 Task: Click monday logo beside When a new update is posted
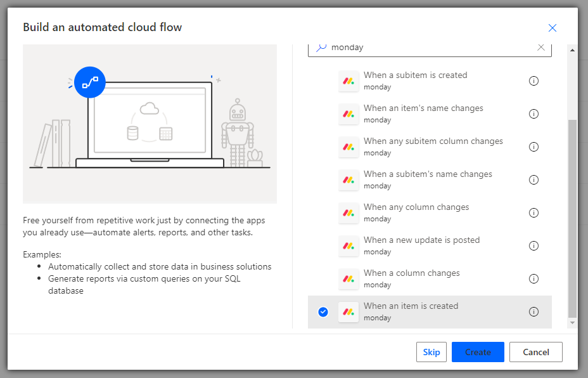click(348, 246)
